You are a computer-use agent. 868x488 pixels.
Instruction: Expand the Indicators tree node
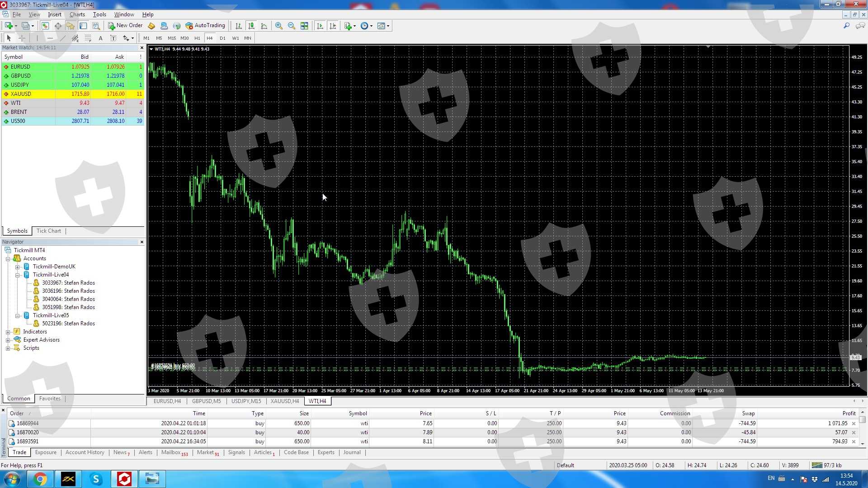(x=8, y=332)
